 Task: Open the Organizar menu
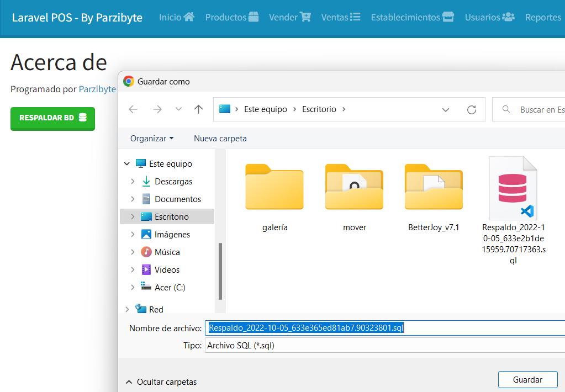click(x=152, y=139)
